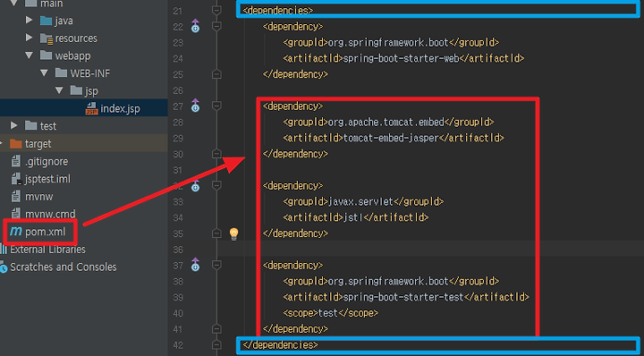The image size is (644, 356).
Task: Collapse the WEB-INF folder arrow
Action: [44, 73]
